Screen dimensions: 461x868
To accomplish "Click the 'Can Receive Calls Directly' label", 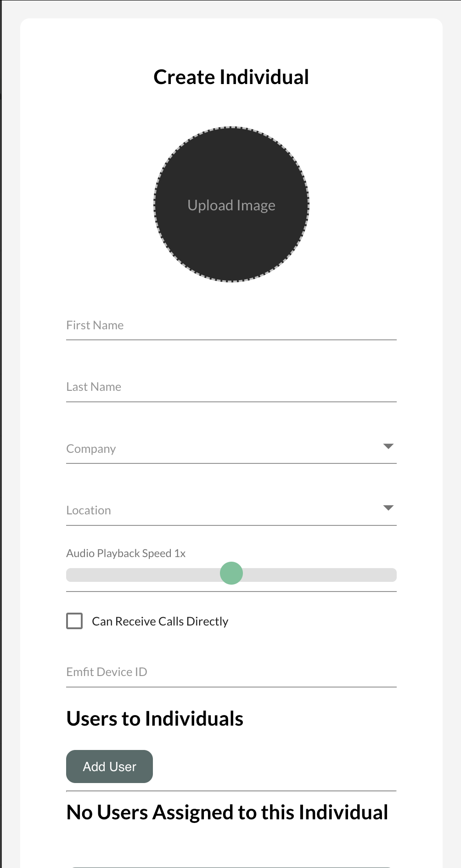I will [160, 621].
